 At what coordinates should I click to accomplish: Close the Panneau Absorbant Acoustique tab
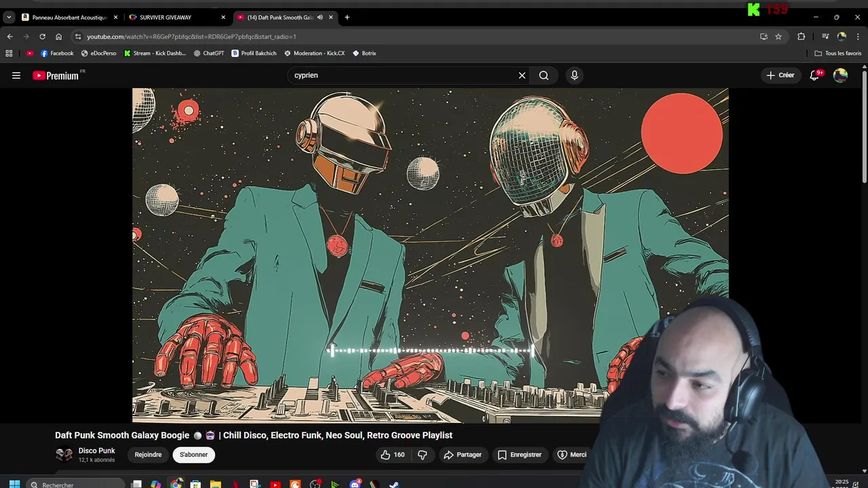click(x=115, y=17)
